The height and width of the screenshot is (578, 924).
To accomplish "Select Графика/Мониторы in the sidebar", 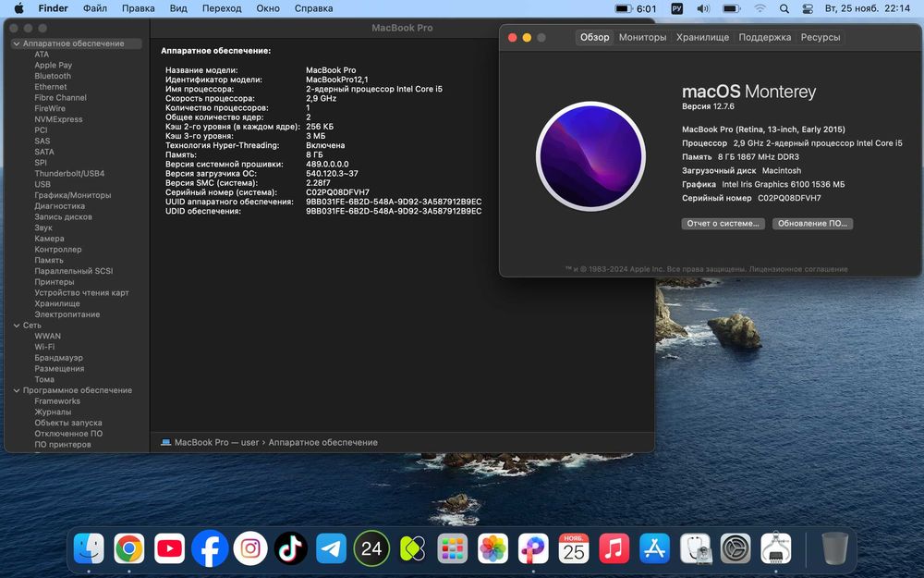I will click(x=72, y=195).
